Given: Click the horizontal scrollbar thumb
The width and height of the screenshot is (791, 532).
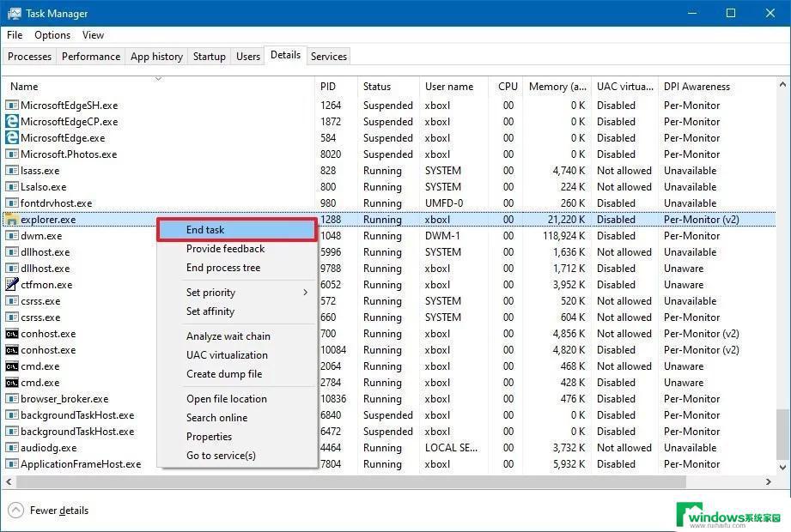Looking at the screenshot, I should coord(351,481).
